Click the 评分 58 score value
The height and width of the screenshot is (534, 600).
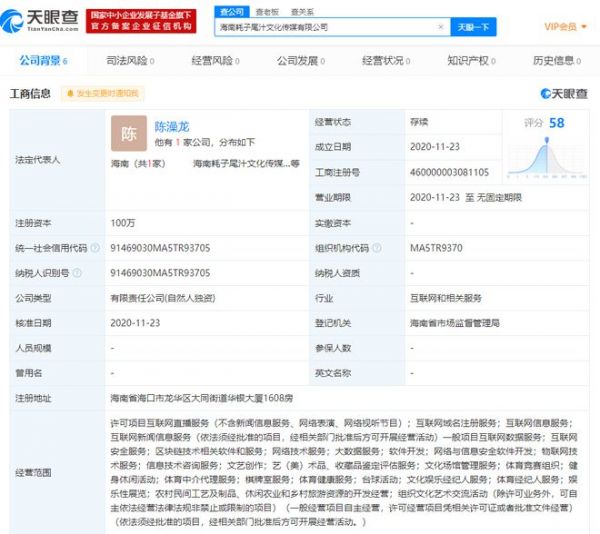556,123
